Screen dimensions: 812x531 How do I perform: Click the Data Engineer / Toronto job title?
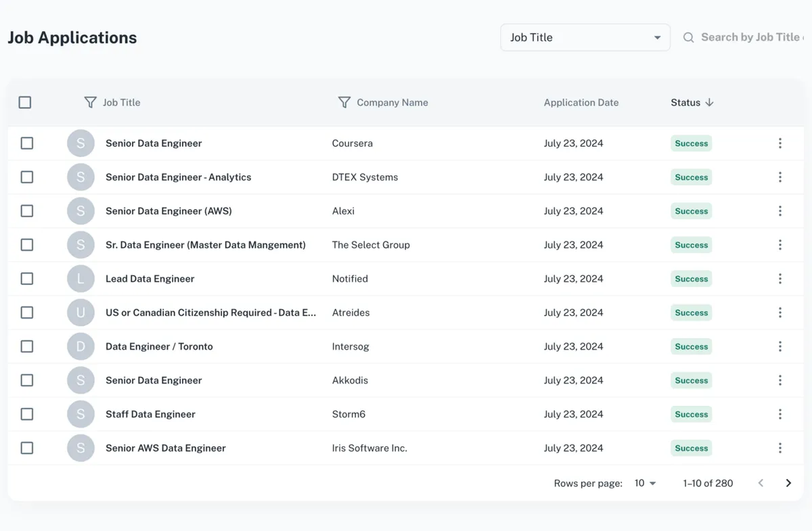[159, 346]
